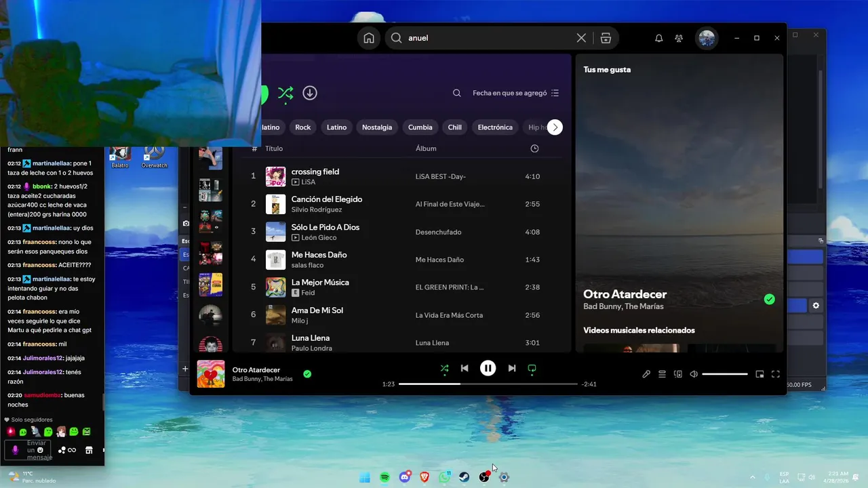Image resolution: width=868 pixels, height=488 pixels.
Task: Open Brave browser from taskbar
Action: click(x=425, y=477)
